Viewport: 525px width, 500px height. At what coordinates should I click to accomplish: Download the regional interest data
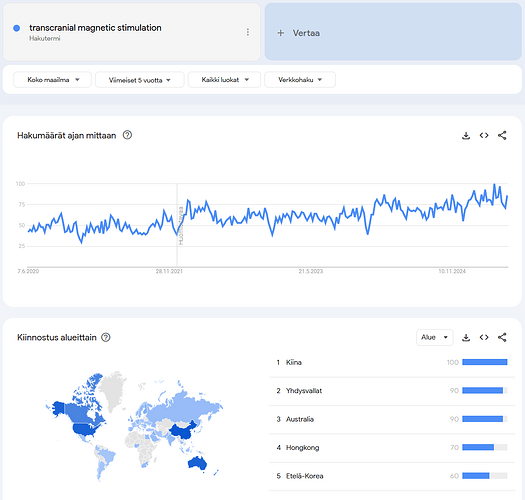pyautogui.click(x=466, y=337)
